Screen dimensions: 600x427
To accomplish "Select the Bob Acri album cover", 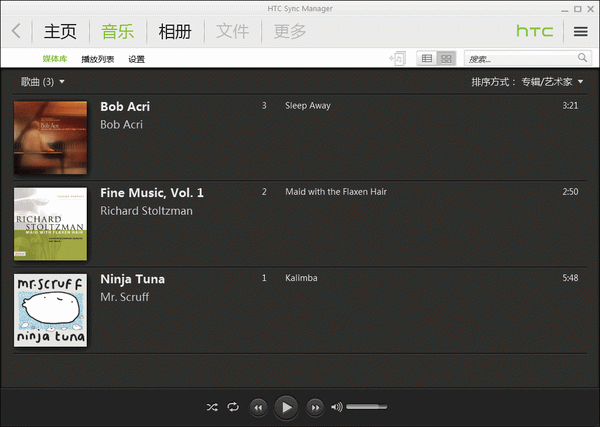I will click(x=51, y=138).
